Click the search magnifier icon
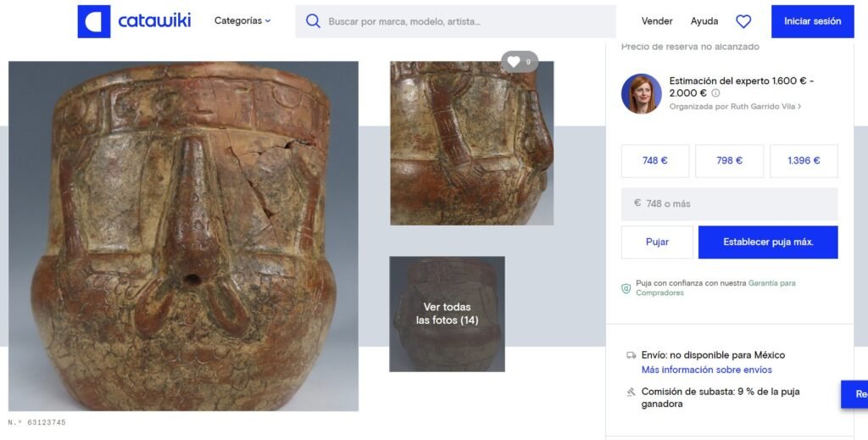Viewport: 868px width, 440px height. point(313,21)
